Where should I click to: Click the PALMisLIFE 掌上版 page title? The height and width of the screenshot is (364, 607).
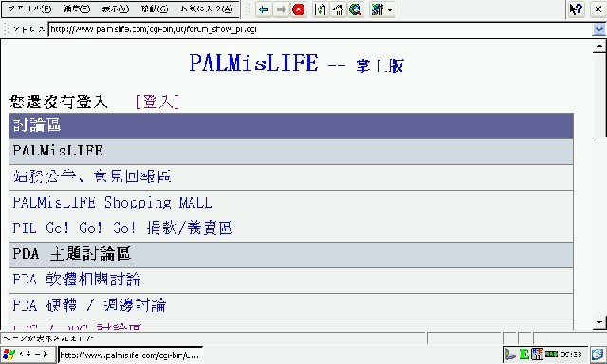click(x=297, y=64)
